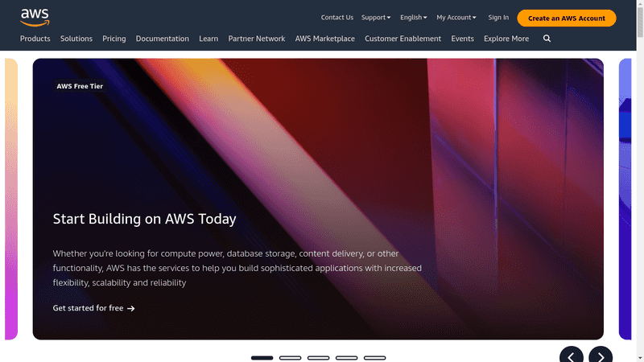This screenshot has width=644, height=362.
Task: Click Create an AWS Account button
Action: point(566,18)
